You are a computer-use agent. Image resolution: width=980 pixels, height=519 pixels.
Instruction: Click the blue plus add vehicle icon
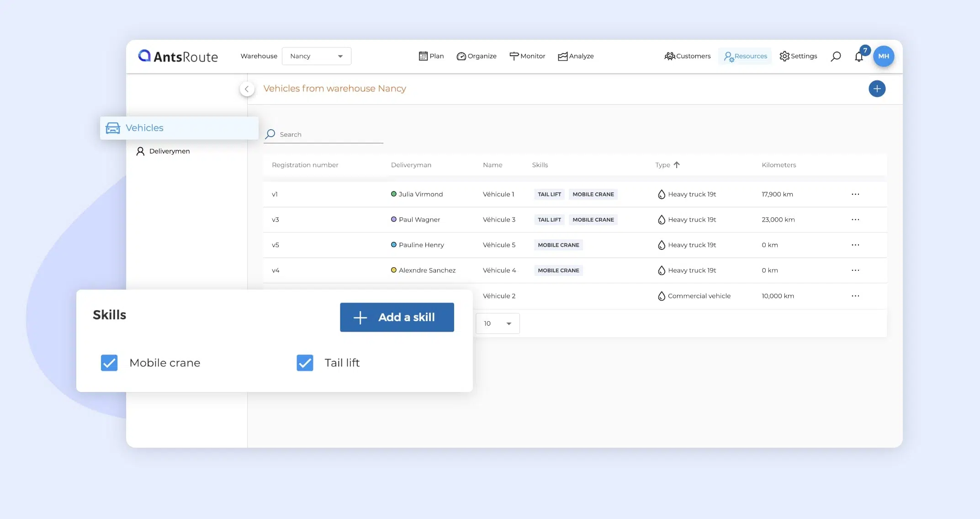(x=876, y=89)
